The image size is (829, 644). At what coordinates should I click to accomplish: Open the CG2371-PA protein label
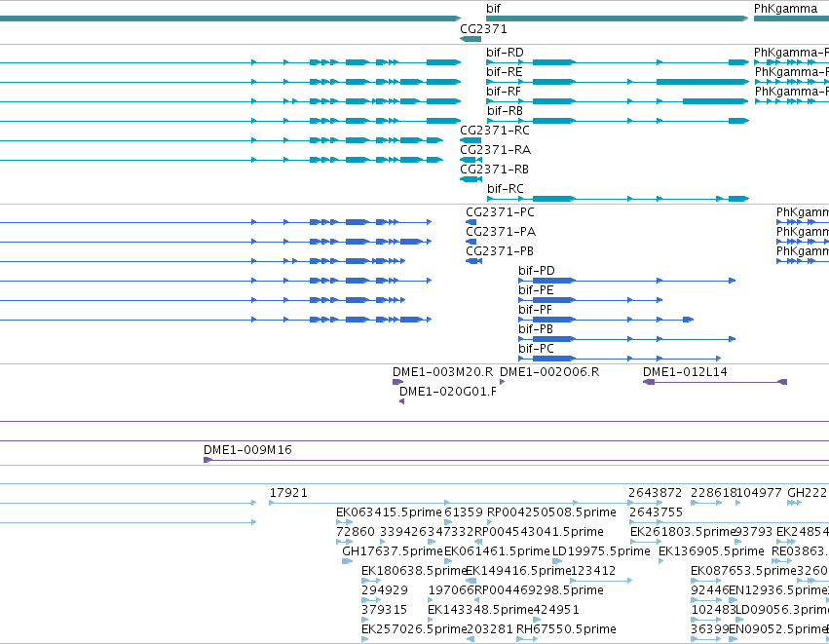501,232
